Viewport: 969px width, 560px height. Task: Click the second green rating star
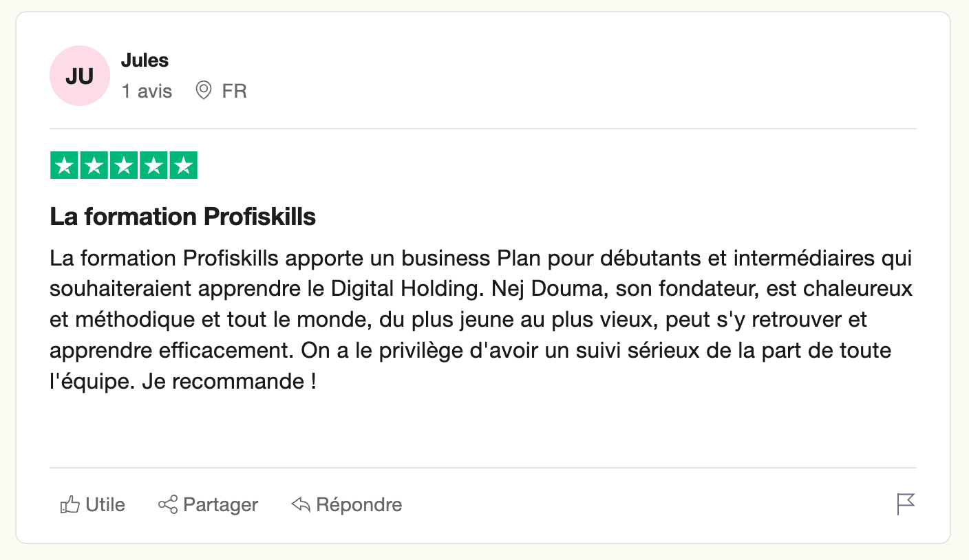click(x=94, y=165)
